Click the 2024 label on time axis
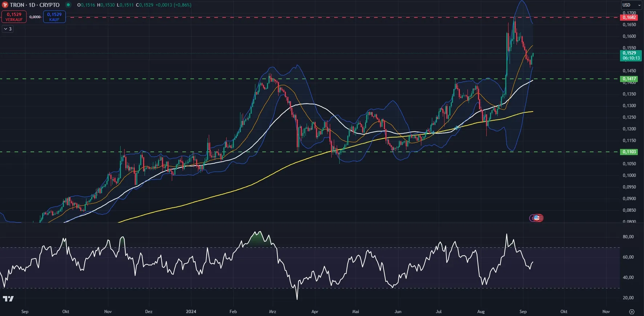The image size is (644, 316). 191,312
